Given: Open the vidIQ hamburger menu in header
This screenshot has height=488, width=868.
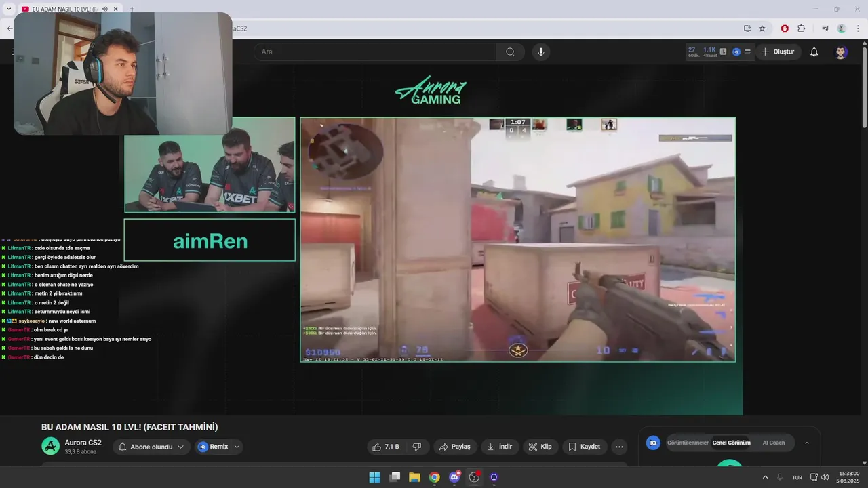Looking at the screenshot, I should pyautogui.click(x=747, y=52).
